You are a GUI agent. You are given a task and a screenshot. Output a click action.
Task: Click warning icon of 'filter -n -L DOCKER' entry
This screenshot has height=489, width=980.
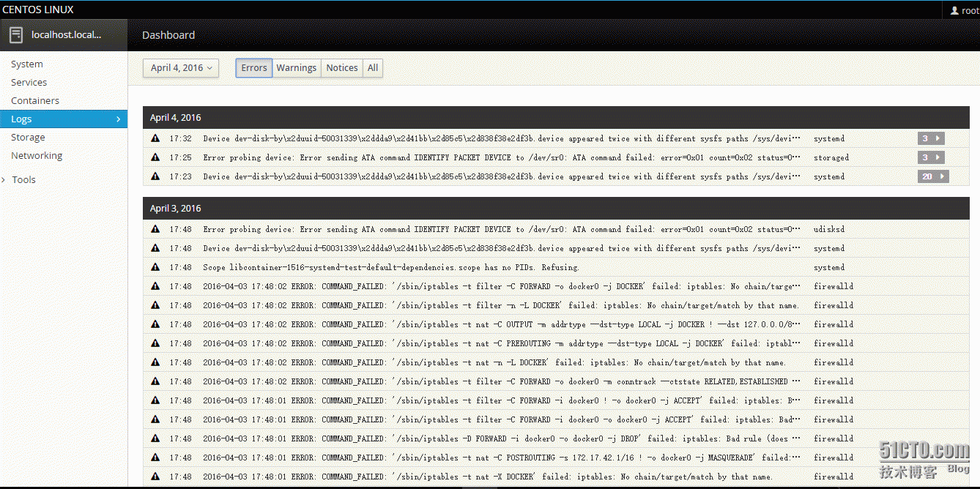tap(155, 305)
